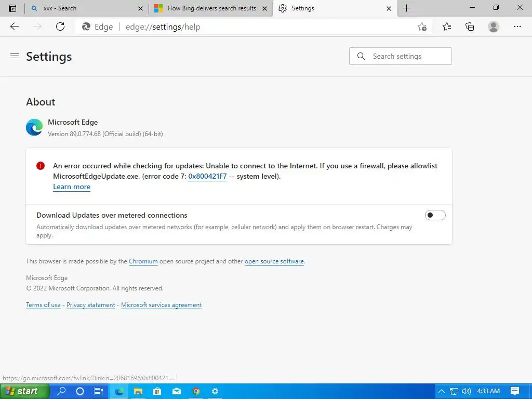Open the Chromium link
The image size is (532, 399).
tap(143, 261)
